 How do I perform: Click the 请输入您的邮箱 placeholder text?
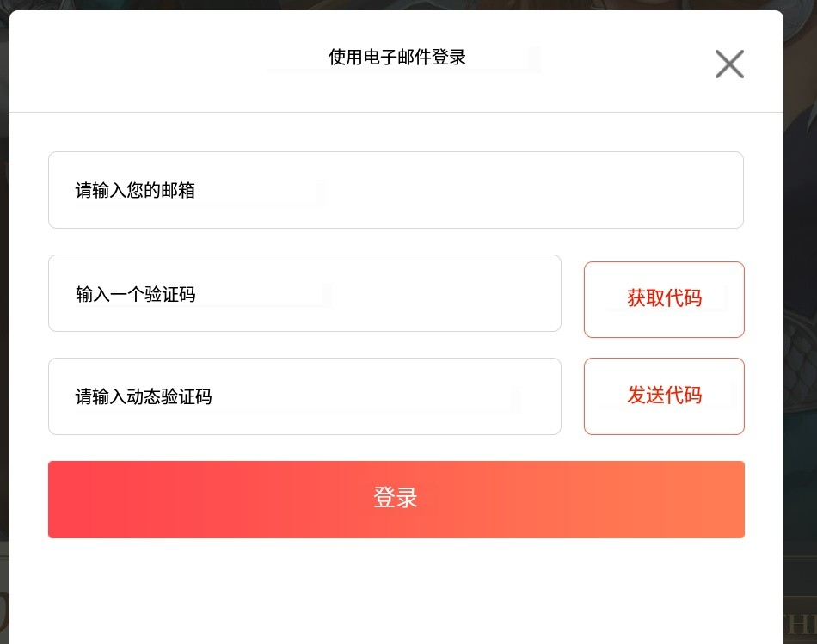tap(136, 190)
